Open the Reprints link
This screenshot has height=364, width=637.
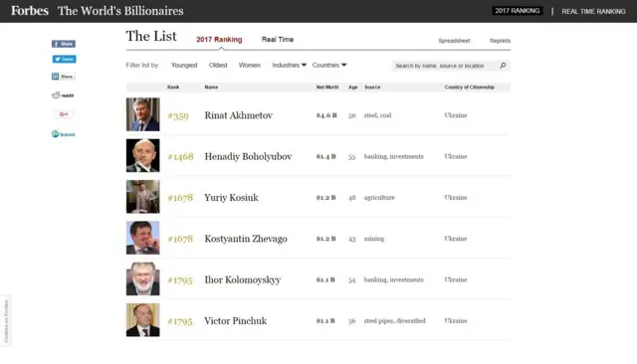pyautogui.click(x=500, y=41)
